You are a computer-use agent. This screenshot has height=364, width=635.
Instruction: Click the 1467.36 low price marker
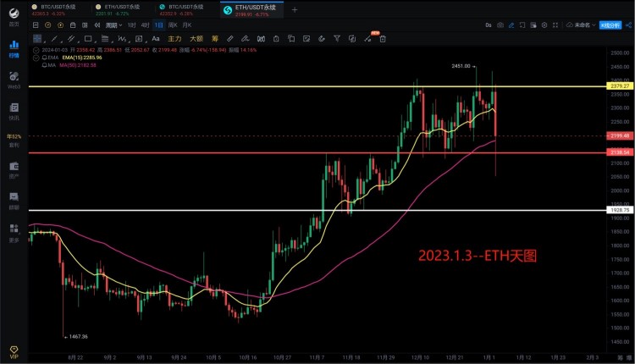click(x=78, y=336)
